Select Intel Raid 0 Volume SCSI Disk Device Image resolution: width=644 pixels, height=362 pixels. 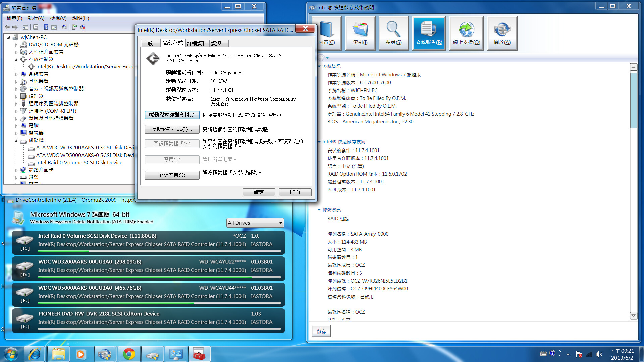point(79,163)
